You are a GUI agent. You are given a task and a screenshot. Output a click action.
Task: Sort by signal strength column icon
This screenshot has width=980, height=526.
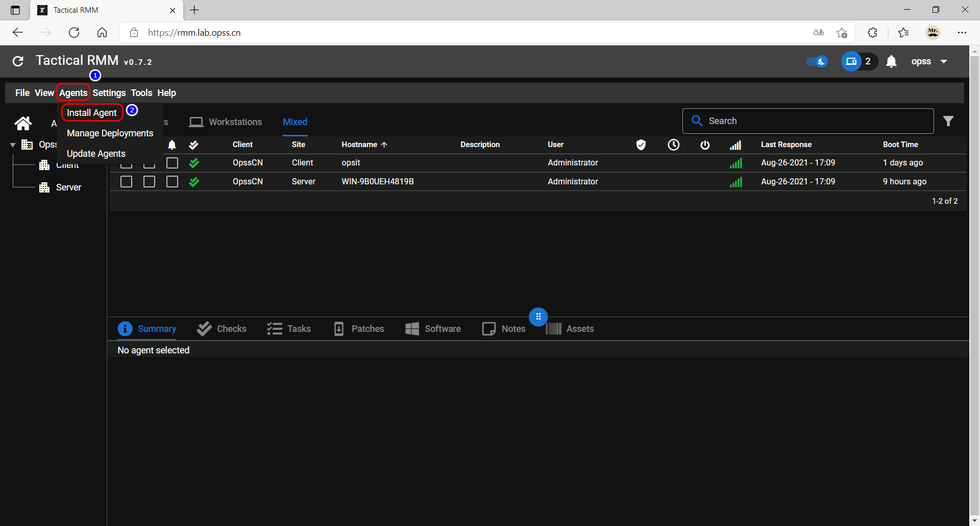point(736,146)
